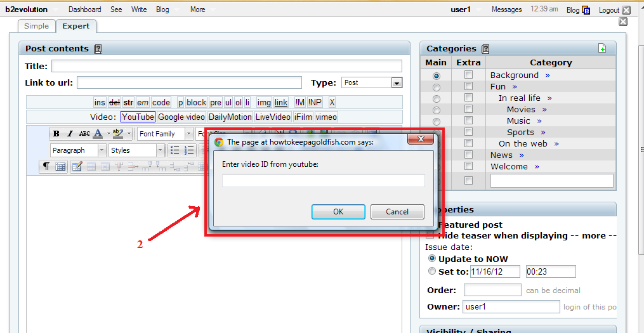Image resolution: width=644 pixels, height=333 pixels.
Task: Select Movies as main category
Action: [436, 110]
